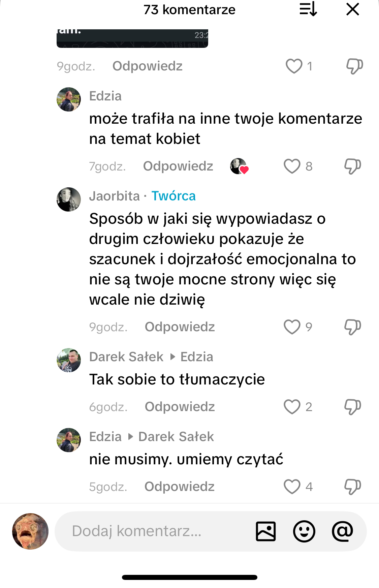Reply to Jaorbita's comment
The width and height of the screenshot is (379, 588).
pyautogui.click(x=180, y=327)
